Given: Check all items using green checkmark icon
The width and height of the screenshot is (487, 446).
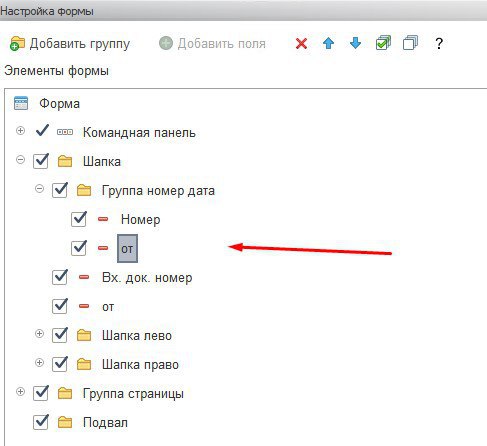Looking at the screenshot, I should click(383, 43).
